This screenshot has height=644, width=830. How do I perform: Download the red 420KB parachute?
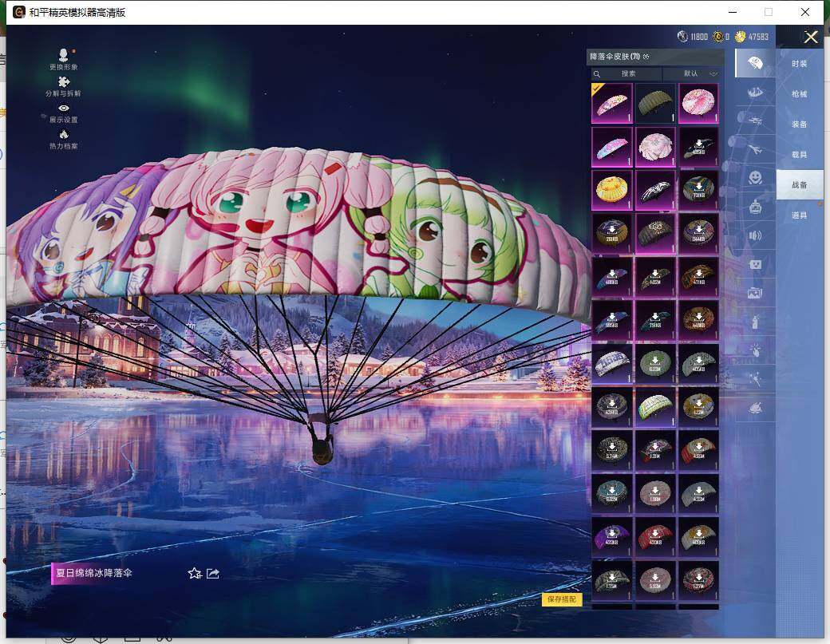pyautogui.click(x=654, y=537)
